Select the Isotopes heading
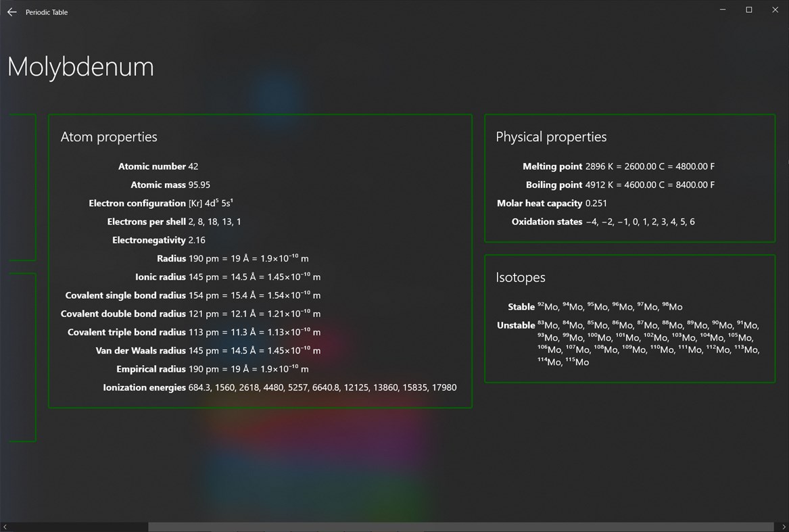The width and height of the screenshot is (789, 532). pos(521,277)
